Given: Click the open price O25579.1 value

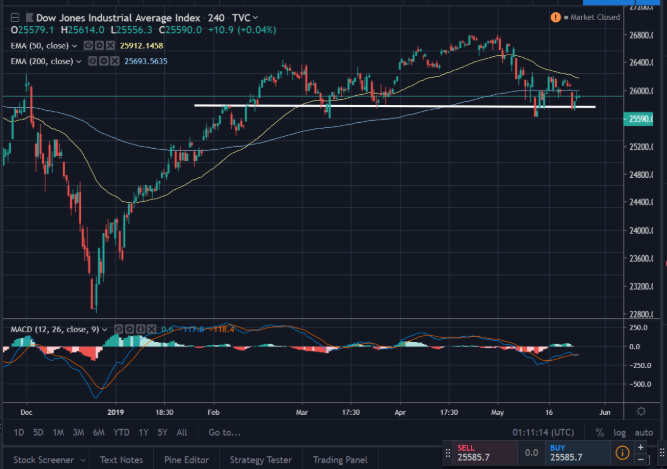Looking at the screenshot, I should point(32,30).
